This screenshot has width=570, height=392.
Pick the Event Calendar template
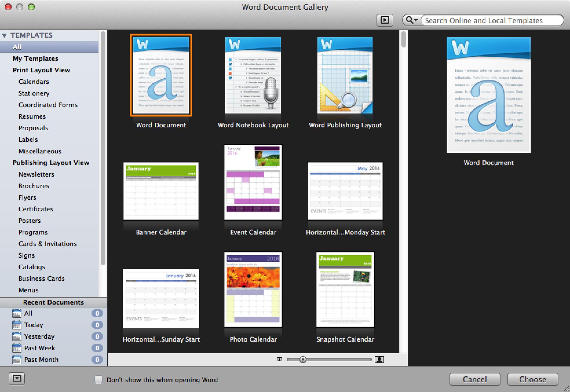(x=253, y=182)
